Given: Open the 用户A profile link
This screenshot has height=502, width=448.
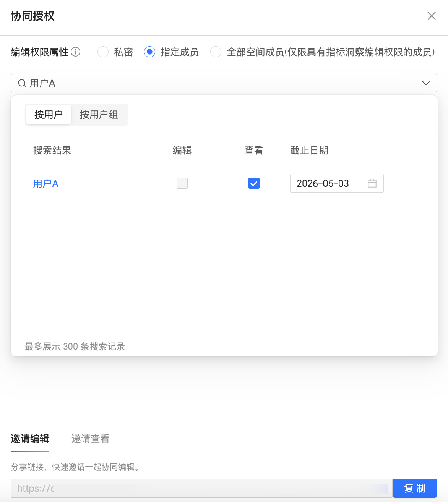Looking at the screenshot, I should [45, 184].
